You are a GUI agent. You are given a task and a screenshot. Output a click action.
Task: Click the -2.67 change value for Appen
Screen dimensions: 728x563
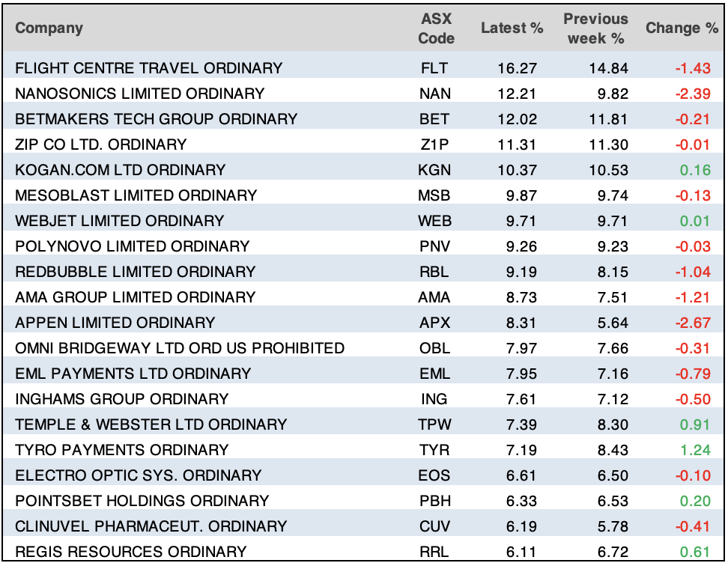[x=694, y=323]
